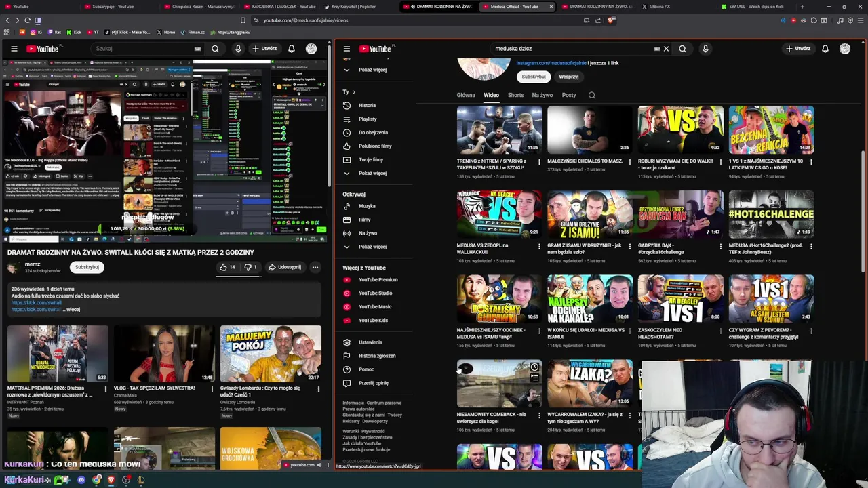Search within Medusa channel using magnifier icon
868x488 pixels.
coord(592,96)
